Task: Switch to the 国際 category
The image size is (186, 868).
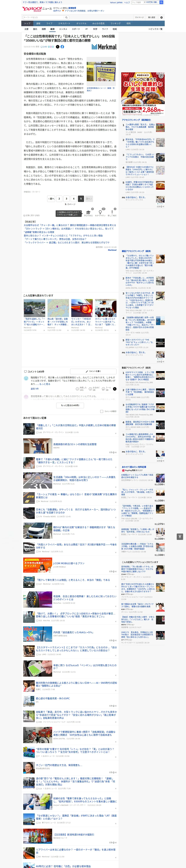Action: pos(44,29)
